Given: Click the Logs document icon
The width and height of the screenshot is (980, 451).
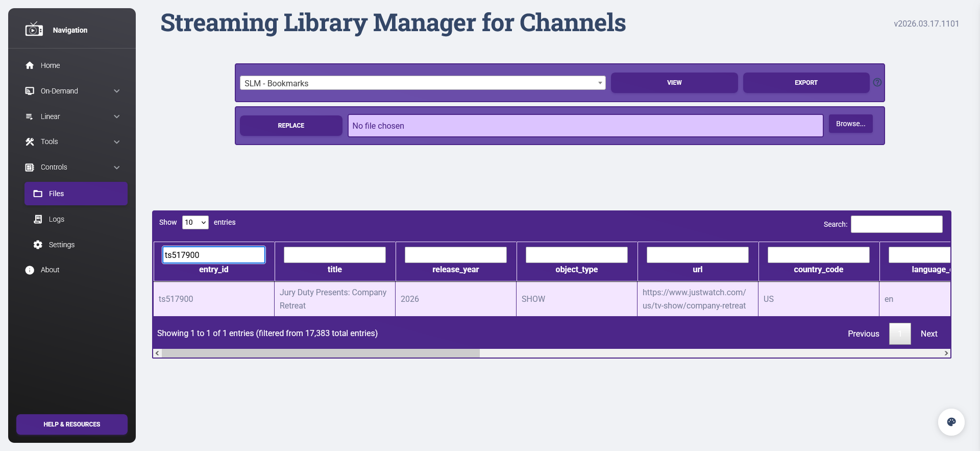Looking at the screenshot, I should (38, 219).
